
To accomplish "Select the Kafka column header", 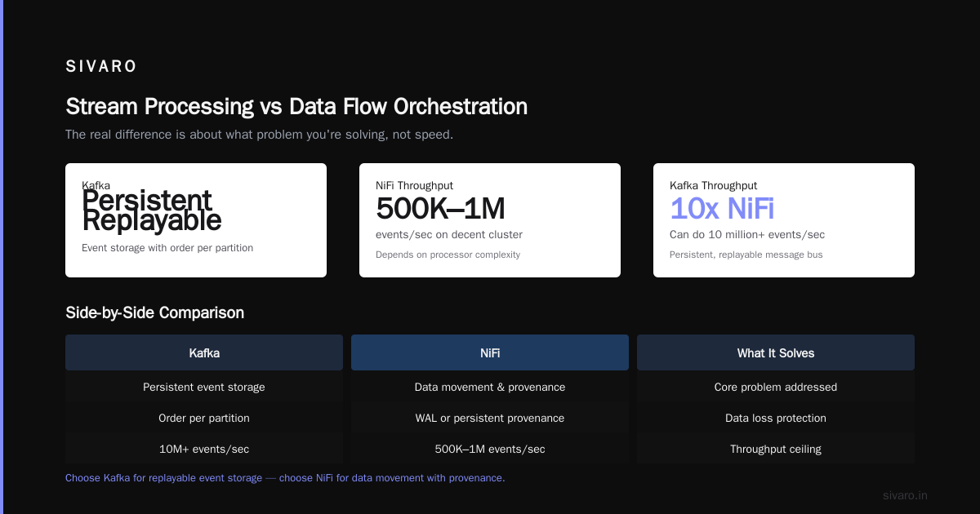I will point(204,352).
